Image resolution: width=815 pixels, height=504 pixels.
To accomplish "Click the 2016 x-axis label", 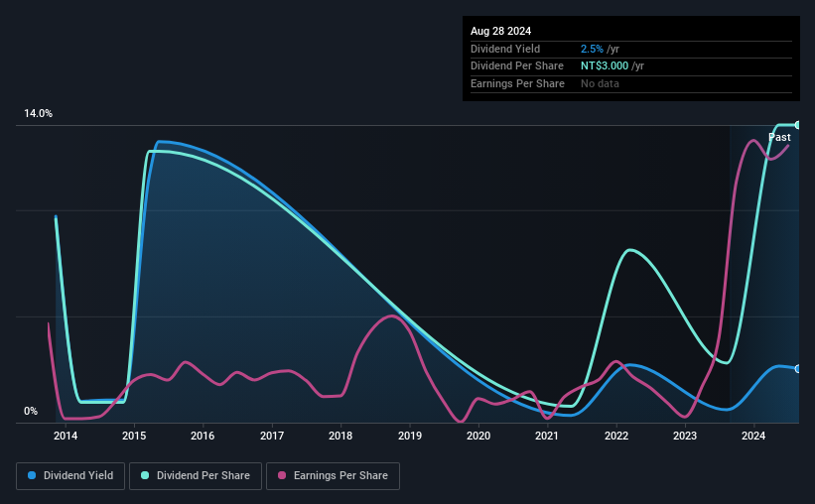I will click(203, 436).
